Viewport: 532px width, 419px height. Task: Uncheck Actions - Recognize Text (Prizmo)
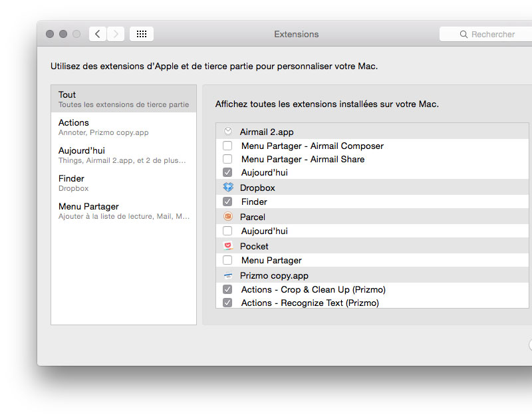(x=227, y=303)
